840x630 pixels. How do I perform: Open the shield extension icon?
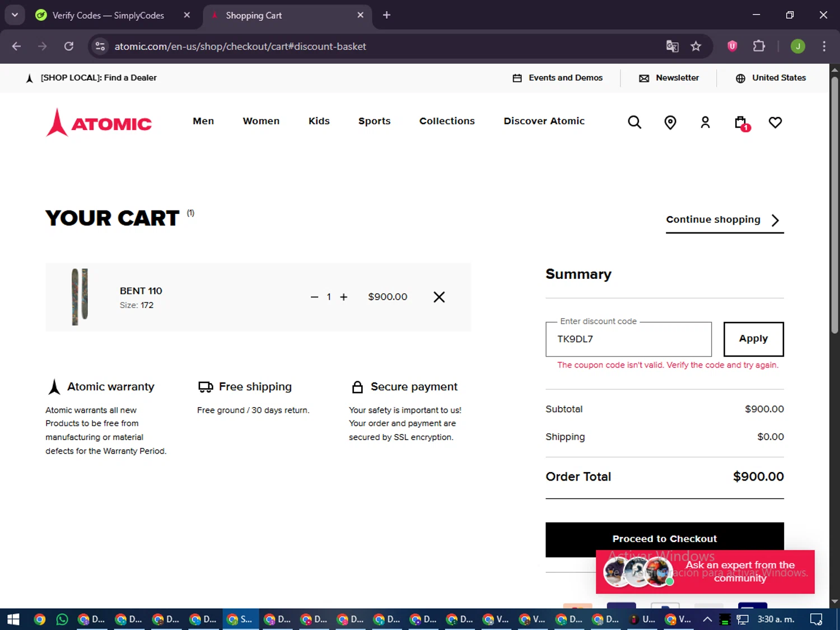pyautogui.click(x=732, y=46)
